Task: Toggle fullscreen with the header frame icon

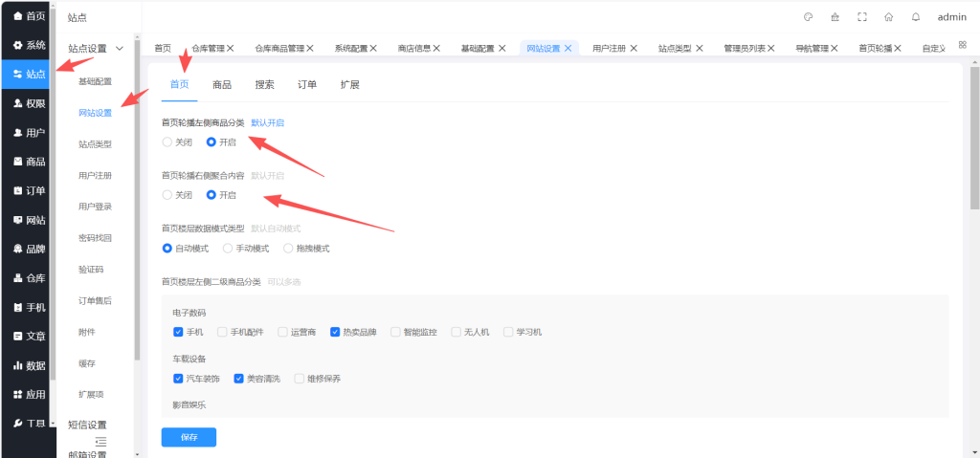Action: point(862,17)
